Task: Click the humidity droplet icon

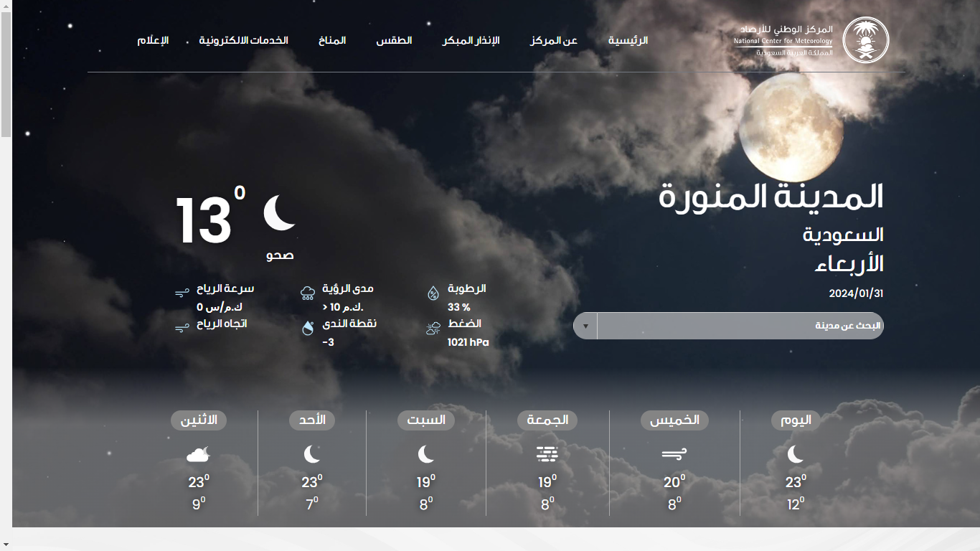Action: (433, 293)
